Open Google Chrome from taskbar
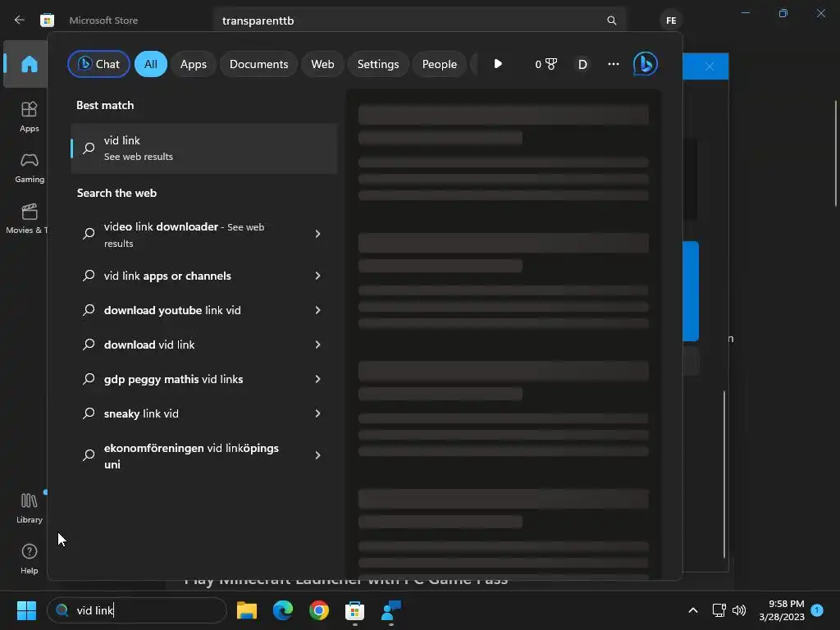 tap(319, 610)
